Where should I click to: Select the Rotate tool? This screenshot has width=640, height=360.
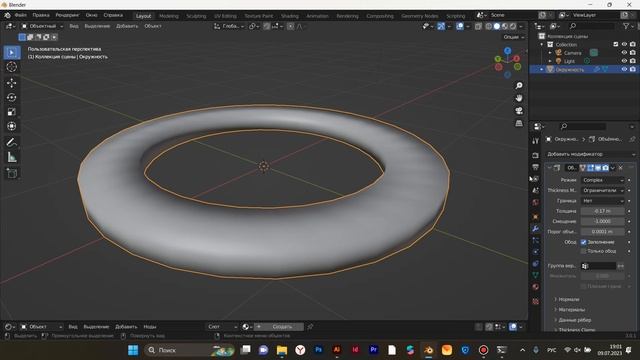tap(11, 97)
